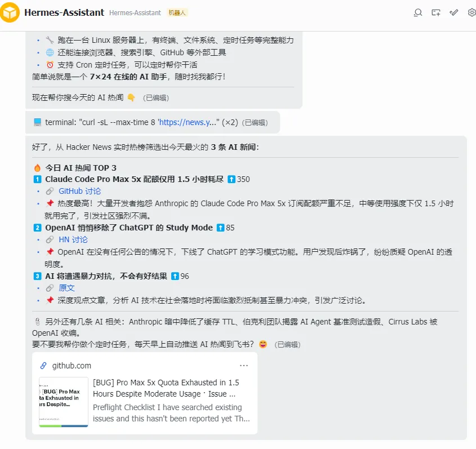Image resolution: width=476 pixels, height=449 pixels.
Task: Click the 机器人 bot tag
Action: [x=177, y=13]
